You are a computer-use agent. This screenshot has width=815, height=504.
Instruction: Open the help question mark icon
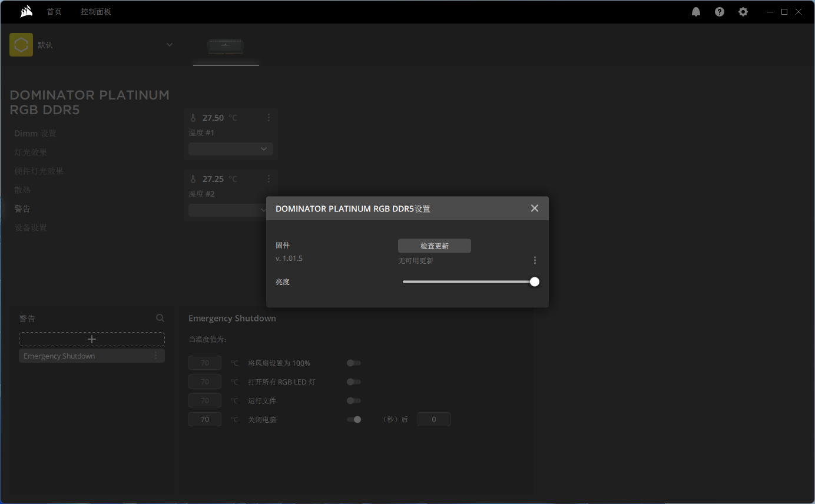coord(720,12)
